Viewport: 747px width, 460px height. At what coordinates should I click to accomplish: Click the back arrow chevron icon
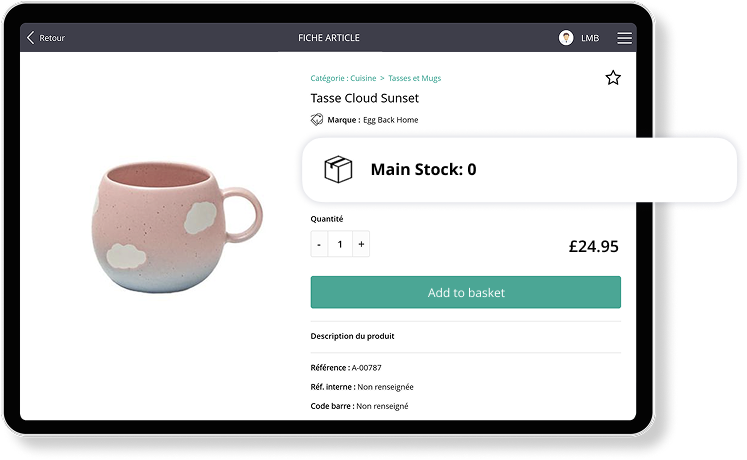tap(30, 38)
